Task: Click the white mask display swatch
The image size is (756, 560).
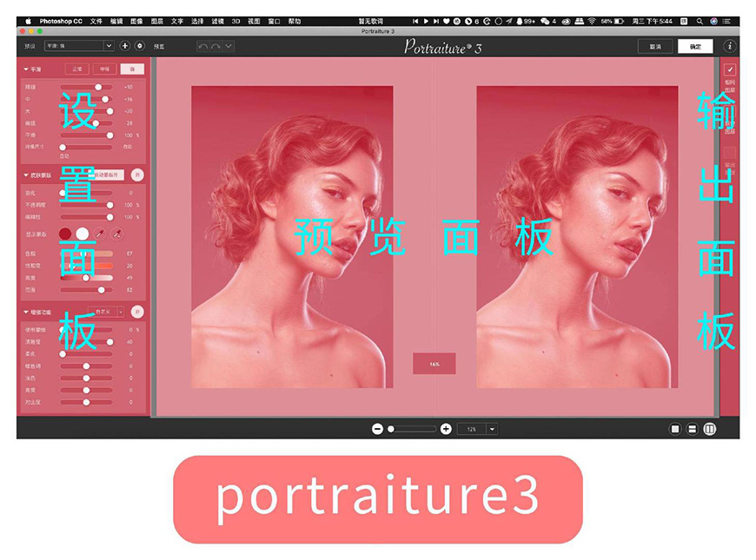Action: pos(83,234)
